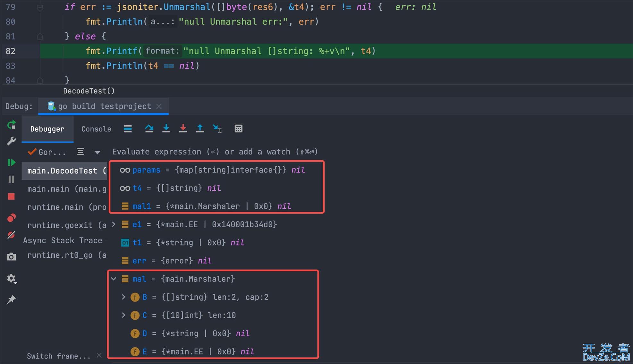Screen dimensions: 633x364
Task: Click the Evaluate expression input field
Action: [215, 152]
